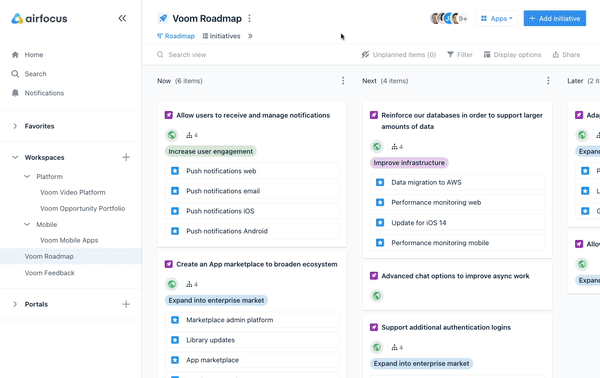Viewport: 600px width, 378px height.
Task: Open Update for iOS 14 item
Action: point(457,223)
